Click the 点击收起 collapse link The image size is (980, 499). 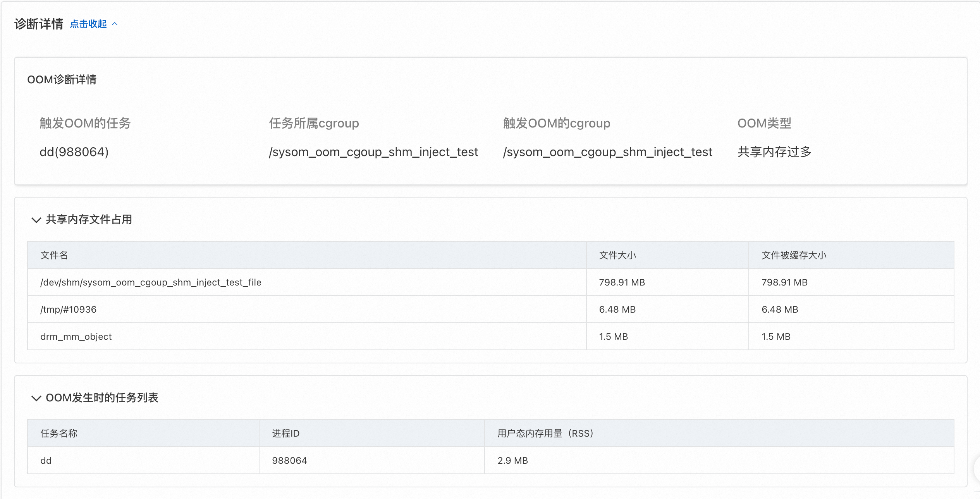pos(88,24)
